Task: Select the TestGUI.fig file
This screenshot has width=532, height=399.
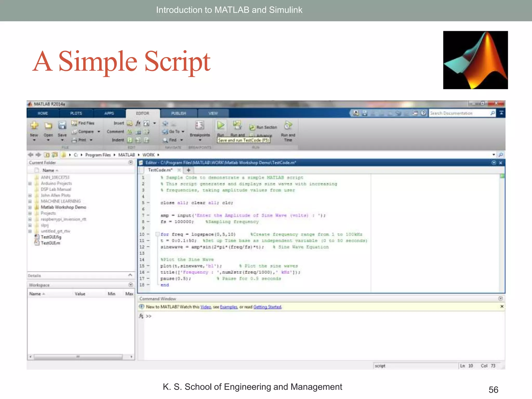Action: [51, 237]
